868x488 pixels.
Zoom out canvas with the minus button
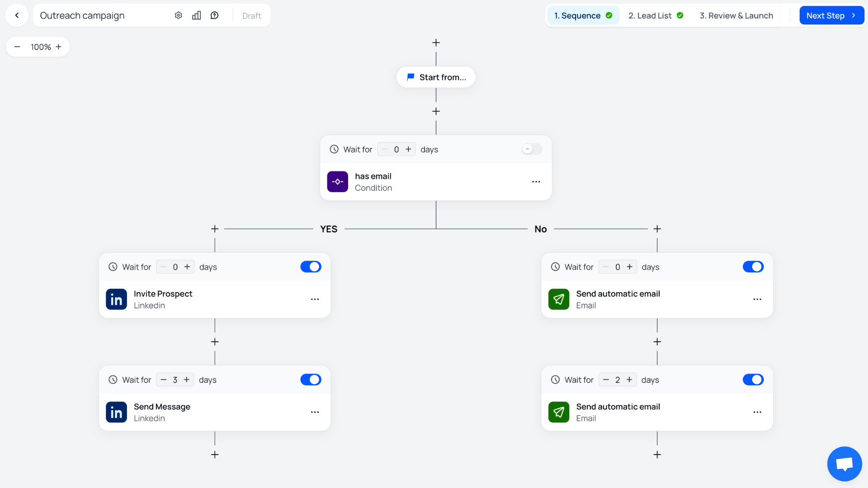tap(17, 47)
